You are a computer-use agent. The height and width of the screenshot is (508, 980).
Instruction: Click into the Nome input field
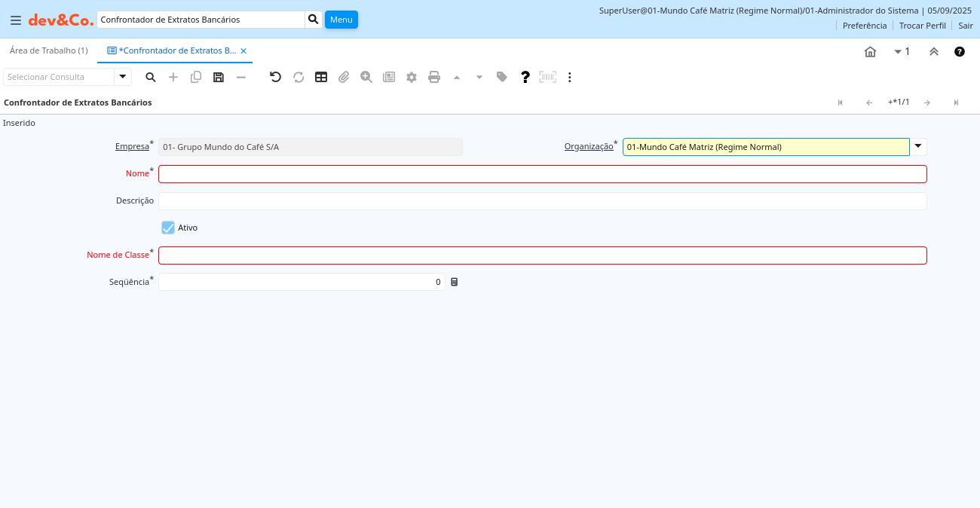pyautogui.click(x=542, y=174)
